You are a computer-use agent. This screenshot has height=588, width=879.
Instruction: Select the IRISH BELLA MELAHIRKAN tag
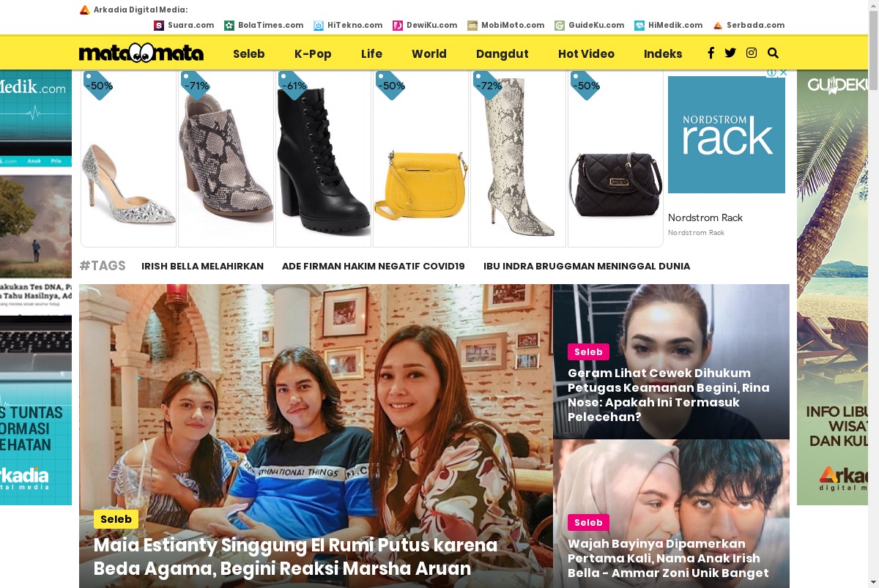coord(202,267)
